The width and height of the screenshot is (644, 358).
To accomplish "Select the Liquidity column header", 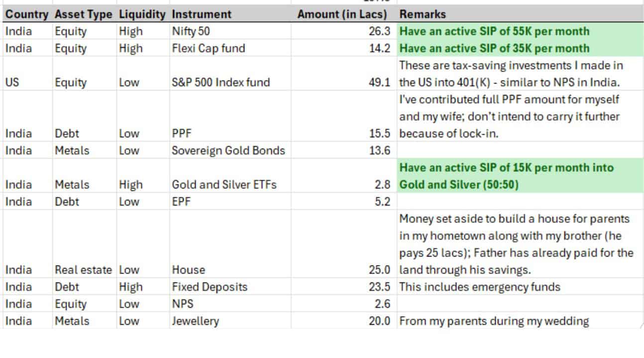I will click(x=142, y=14).
